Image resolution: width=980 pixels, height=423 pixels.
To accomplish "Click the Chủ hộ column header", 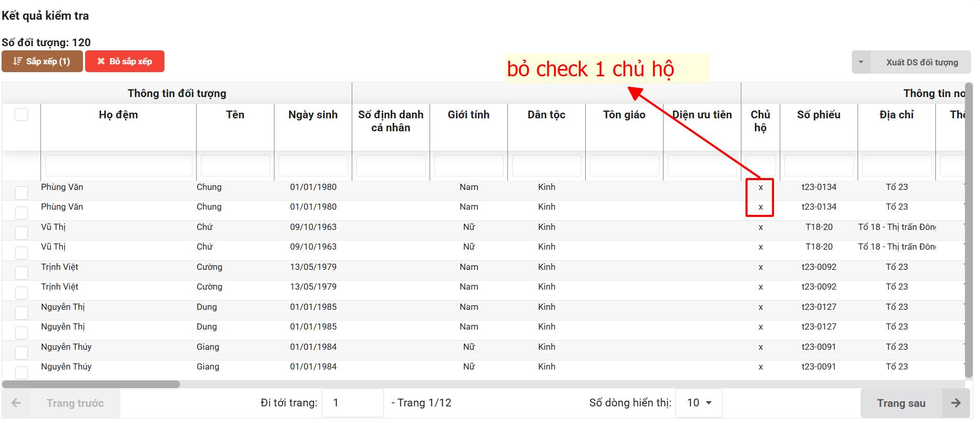I will 760,121.
